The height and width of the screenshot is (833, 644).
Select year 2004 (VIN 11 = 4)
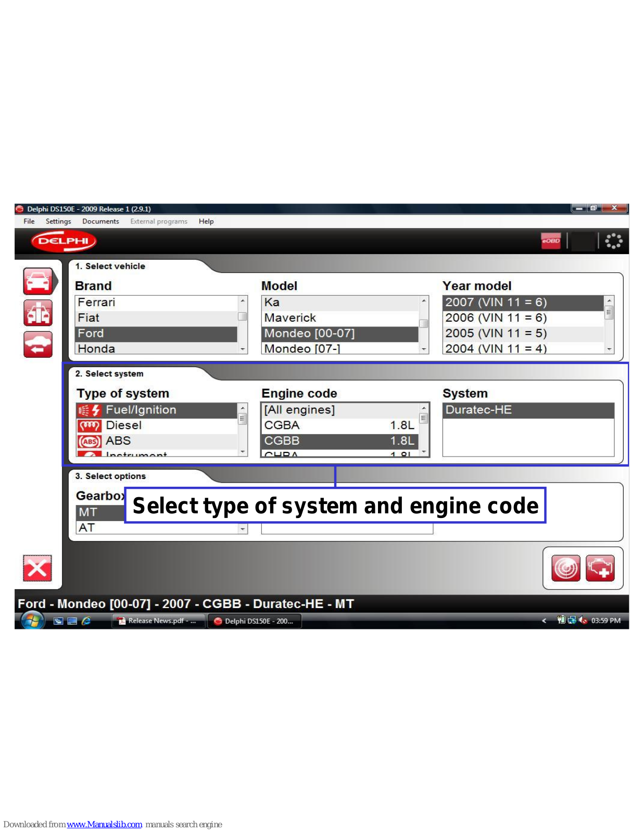click(523, 348)
